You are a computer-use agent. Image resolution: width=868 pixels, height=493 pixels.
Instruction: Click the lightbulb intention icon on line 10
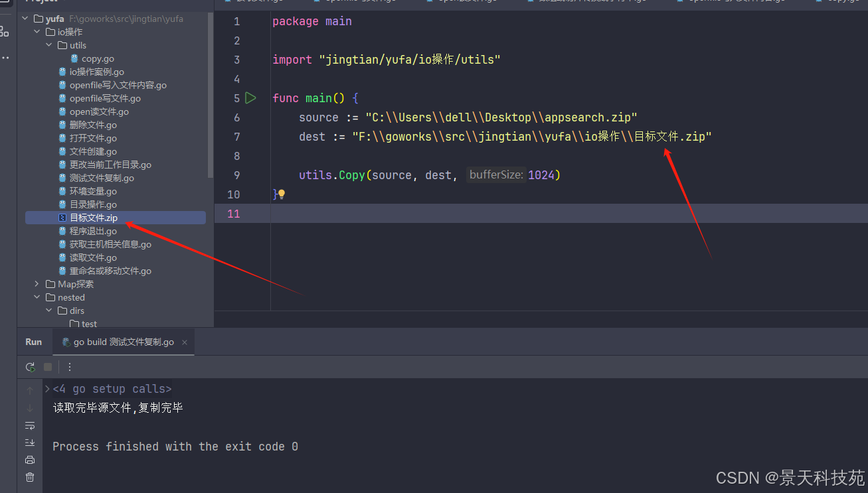(x=282, y=194)
